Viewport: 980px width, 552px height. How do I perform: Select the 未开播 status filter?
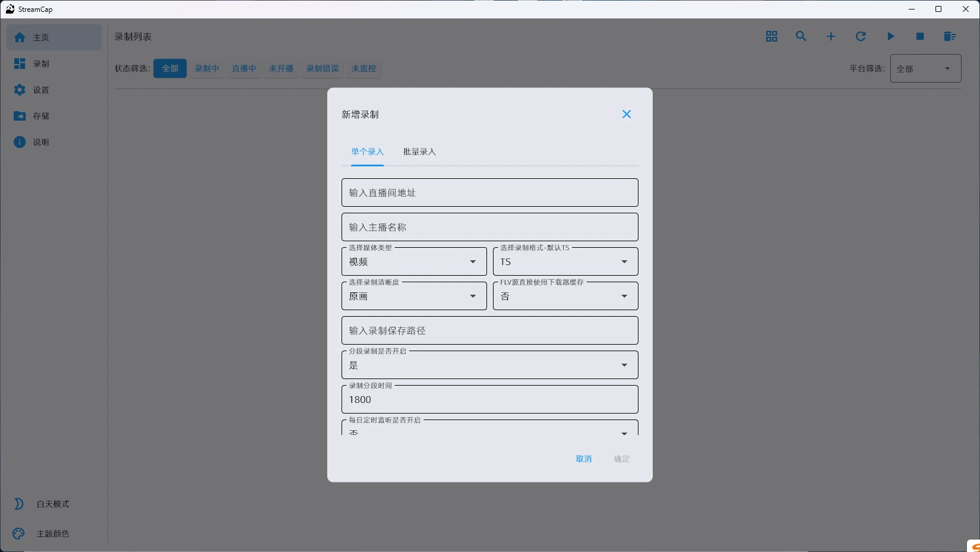[x=280, y=68]
